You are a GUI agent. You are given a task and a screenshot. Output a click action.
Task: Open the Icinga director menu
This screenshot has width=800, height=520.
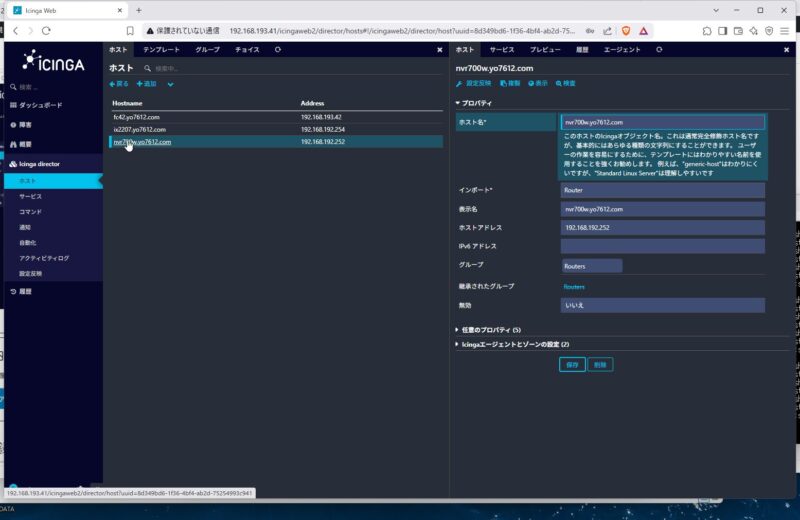coord(35,164)
